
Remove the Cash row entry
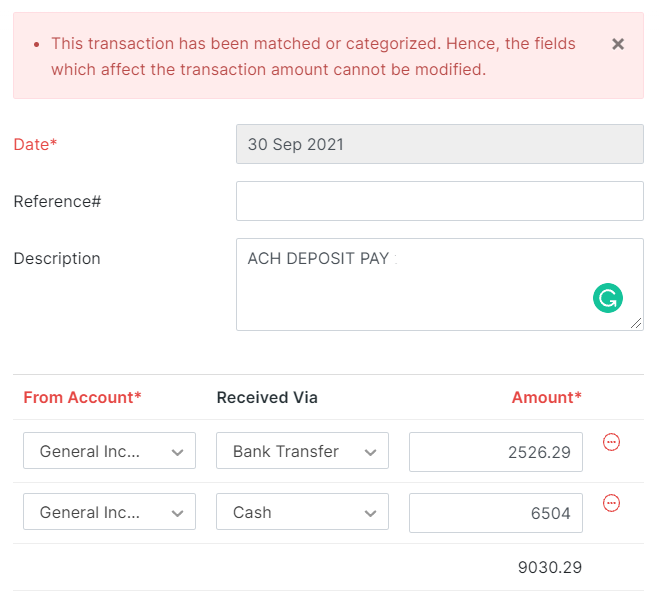click(x=611, y=503)
